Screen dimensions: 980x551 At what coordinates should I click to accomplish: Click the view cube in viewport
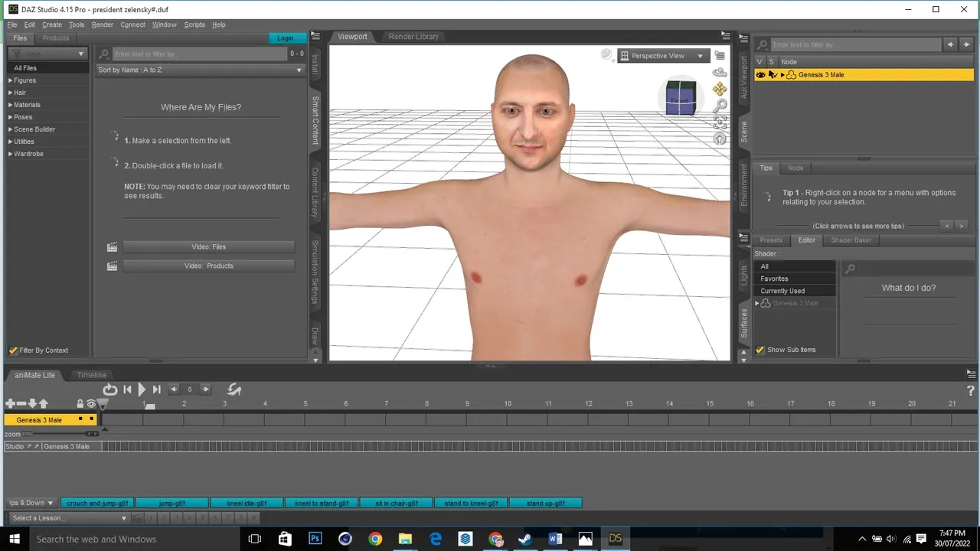coord(680,98)
